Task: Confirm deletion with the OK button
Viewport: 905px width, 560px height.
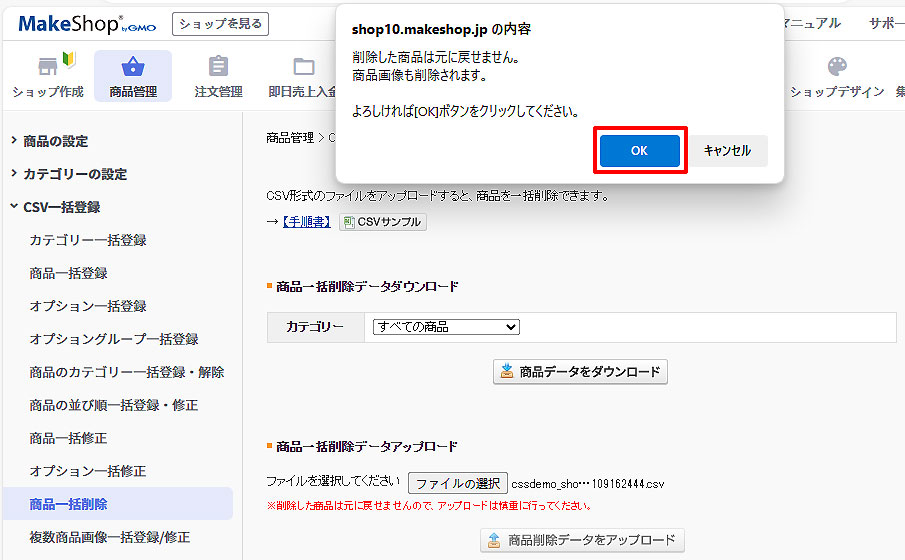Action: pyautogui.click(x=640, y=151)
